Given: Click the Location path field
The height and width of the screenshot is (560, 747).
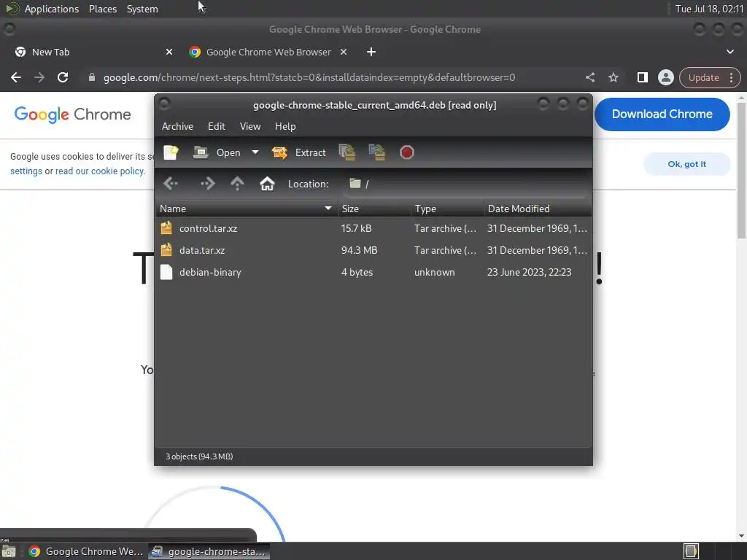Looking at the screenshot, I should [465, 184].
